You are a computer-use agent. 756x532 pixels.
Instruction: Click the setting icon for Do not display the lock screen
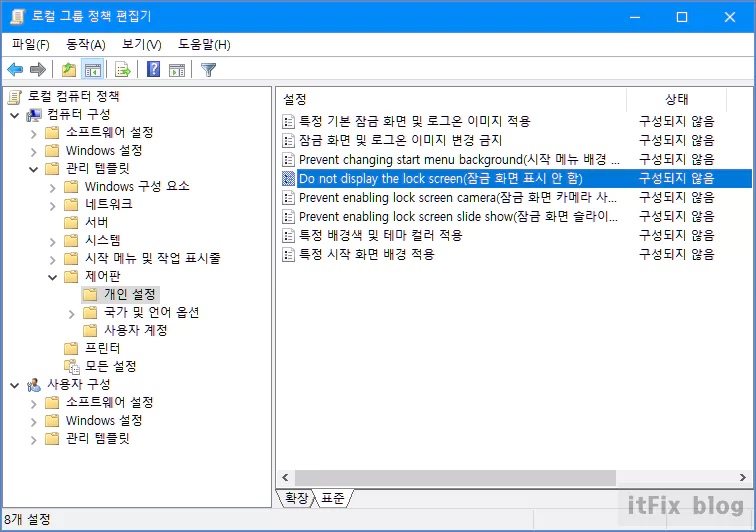click(x=288, y=178)
